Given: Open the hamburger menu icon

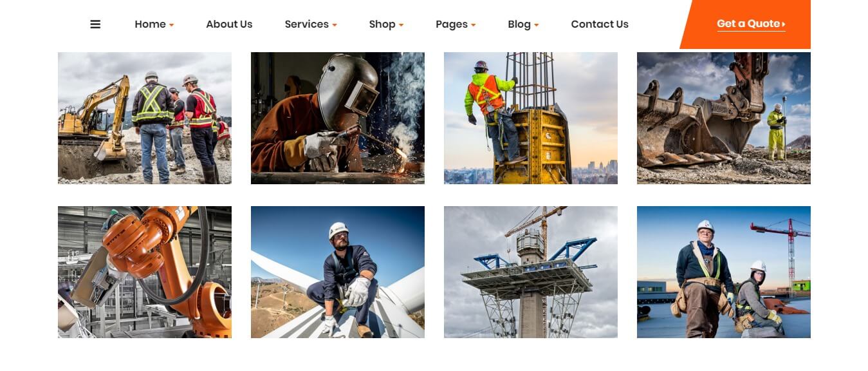Looking at the screenshot, I should click(x=95, y=24).
